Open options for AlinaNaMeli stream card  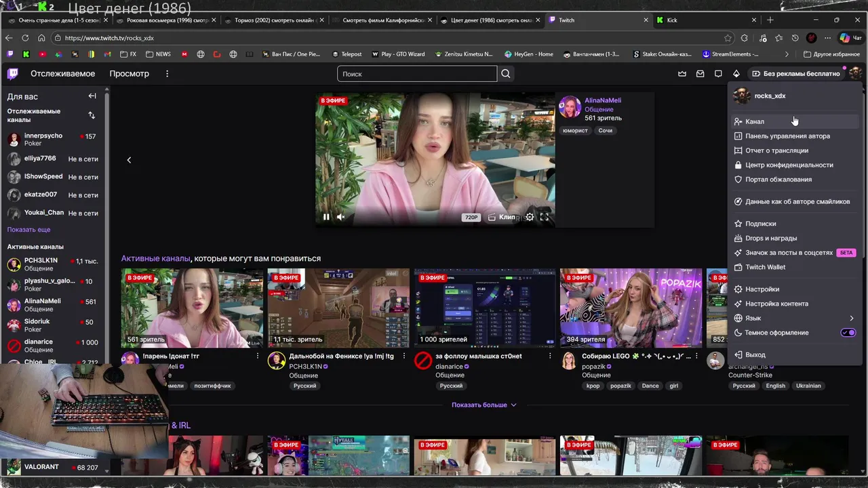(x=258, y=356)
